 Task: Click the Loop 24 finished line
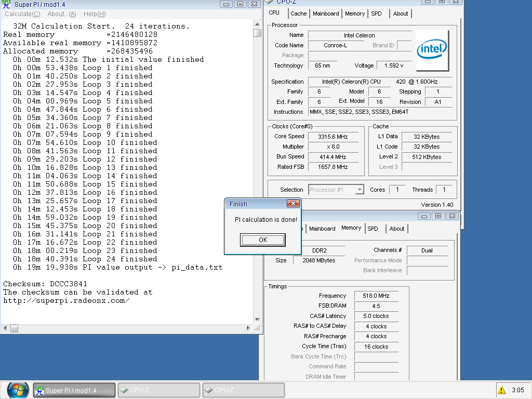[85, 259]
